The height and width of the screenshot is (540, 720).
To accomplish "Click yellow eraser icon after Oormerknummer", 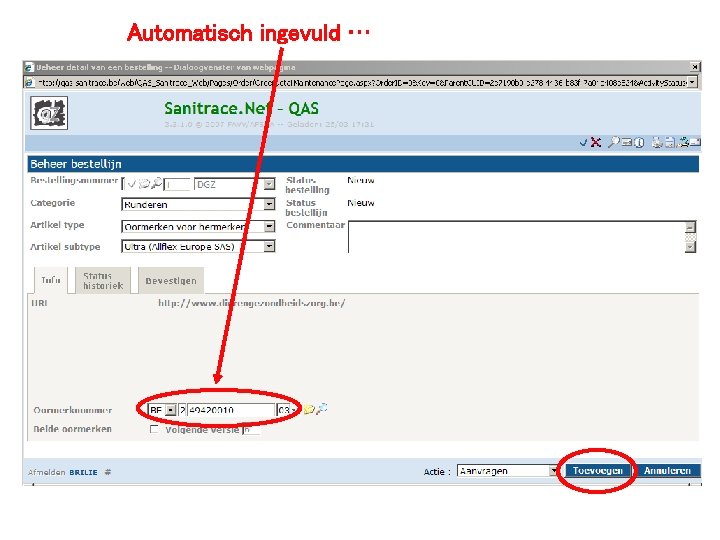I will point(309,409).
